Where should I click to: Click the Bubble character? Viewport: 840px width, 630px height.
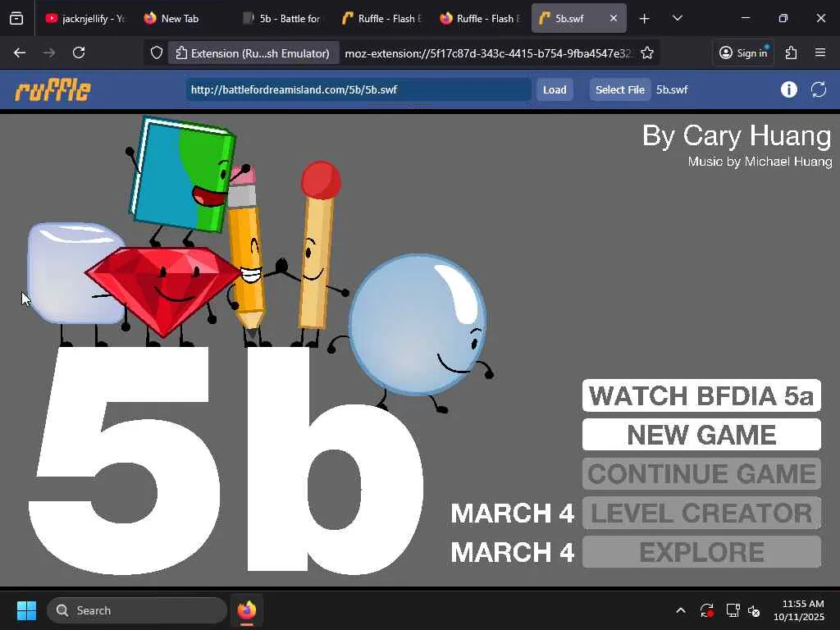click(417, 324)
